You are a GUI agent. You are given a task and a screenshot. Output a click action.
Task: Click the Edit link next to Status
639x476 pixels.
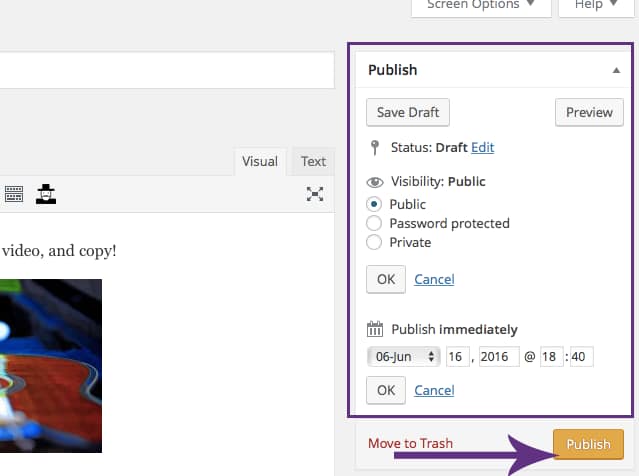(x=483, y=148)
